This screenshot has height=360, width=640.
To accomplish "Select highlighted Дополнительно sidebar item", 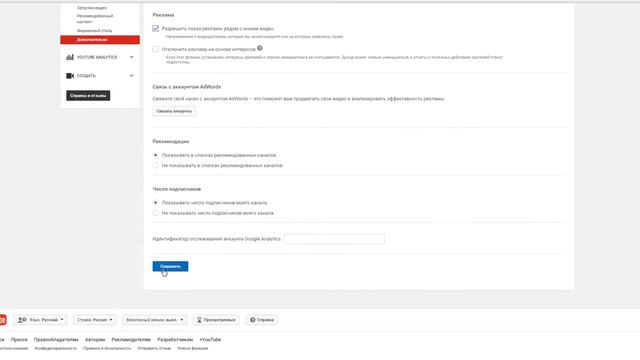I will pos(100,40).
